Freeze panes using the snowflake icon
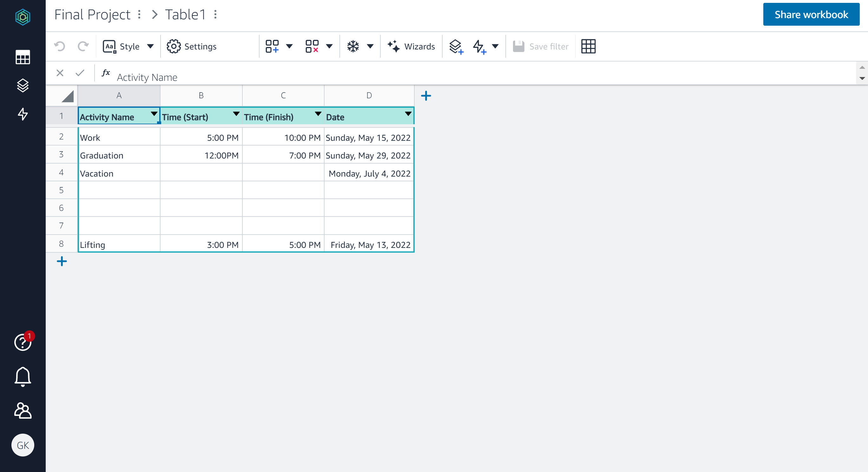This screenshot has height=472, width=868. (353, 46)
